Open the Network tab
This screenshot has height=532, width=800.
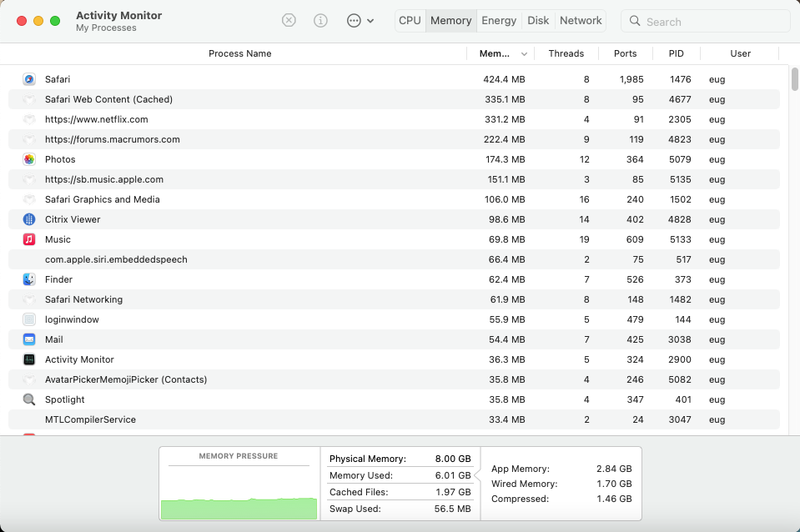pyautogui.click(x=581, y=20)
